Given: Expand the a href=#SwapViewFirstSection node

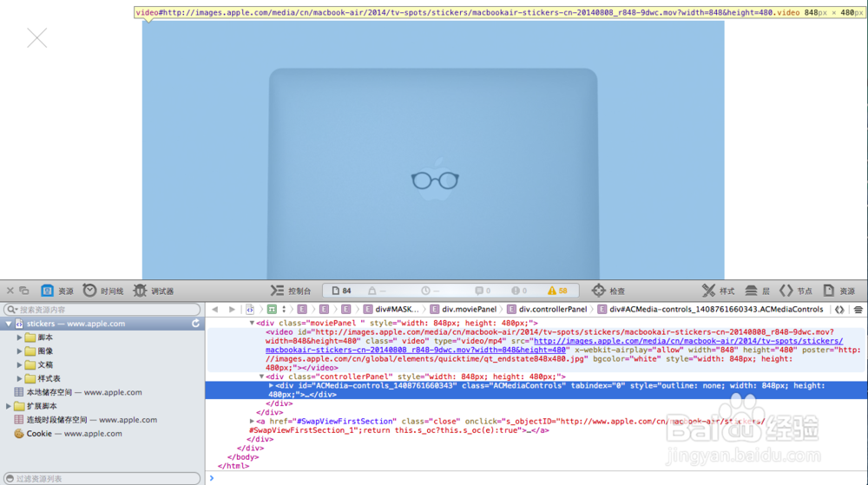Looking at the screenshot, I should pos(252,422).
